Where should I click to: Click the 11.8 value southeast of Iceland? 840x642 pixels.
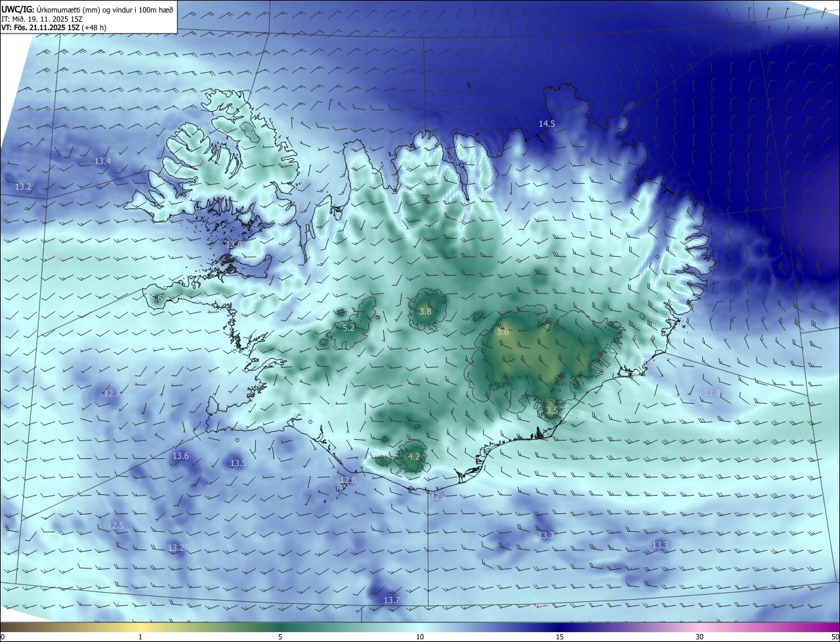click(x=712, y=393)
